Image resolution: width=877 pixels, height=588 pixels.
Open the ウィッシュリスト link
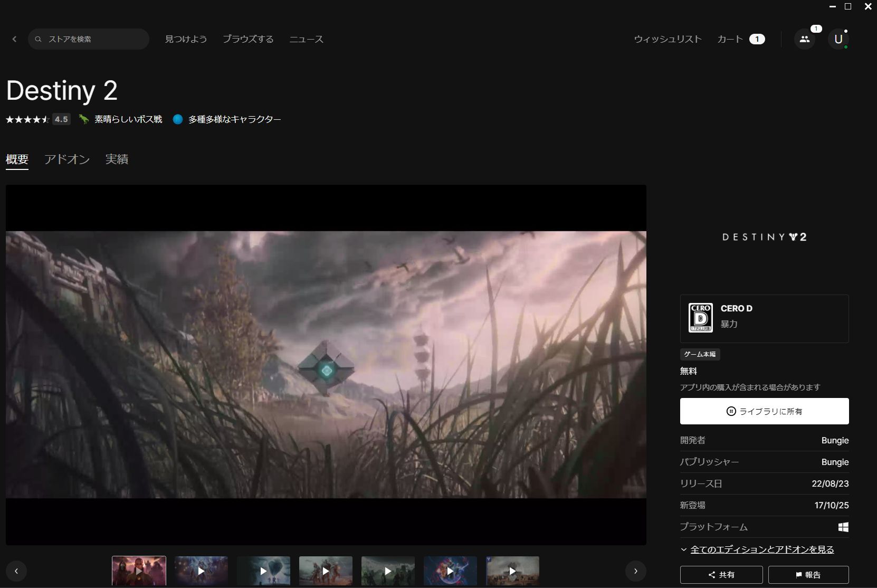[668, 39]
